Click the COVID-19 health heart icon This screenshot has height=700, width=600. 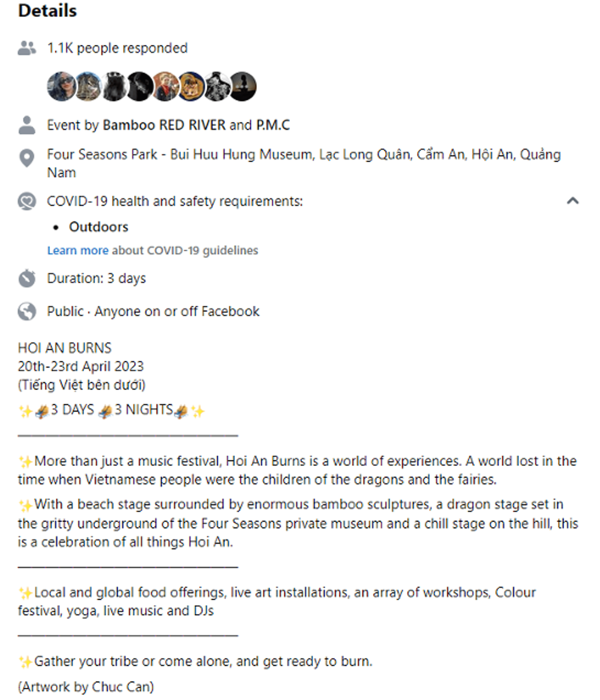[27, 201]
